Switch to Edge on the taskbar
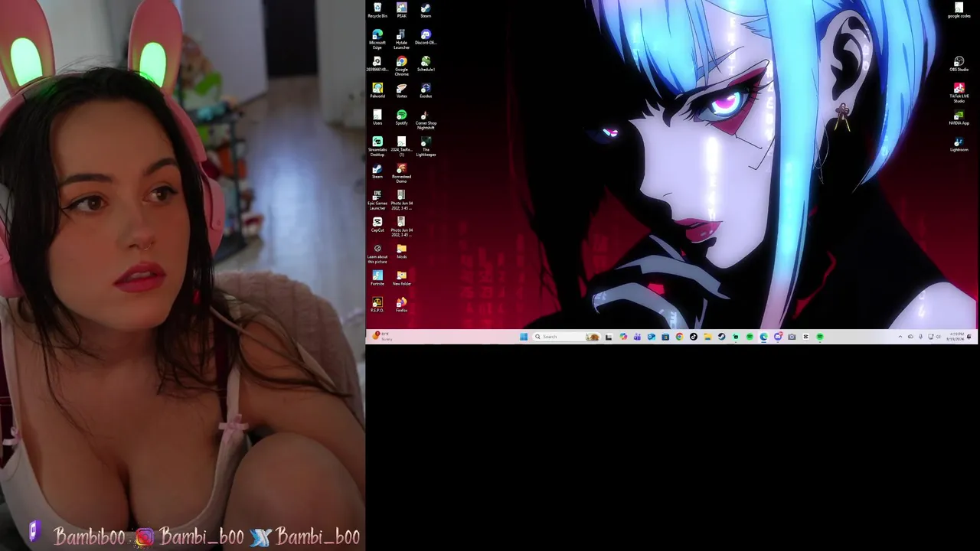The image size is (980, 551). [763, 337]
